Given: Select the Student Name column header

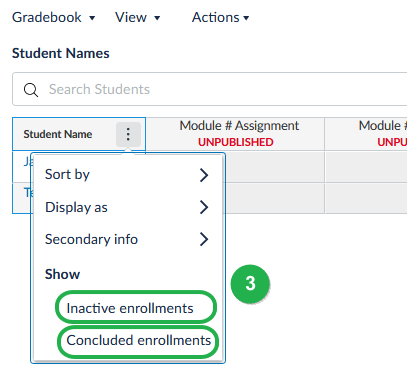Looking at the screenshot, I should click(58, 134).
